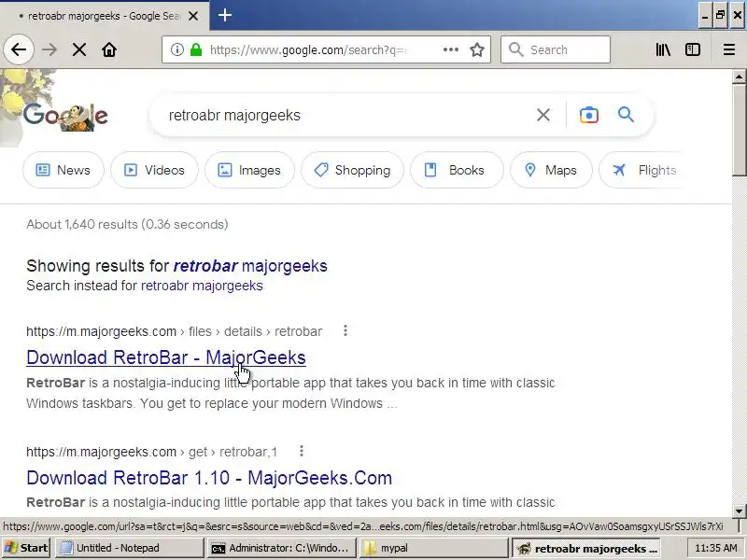Click the vertical scrollbar thumb
This screenshot has width=747, height=560.
739,130
